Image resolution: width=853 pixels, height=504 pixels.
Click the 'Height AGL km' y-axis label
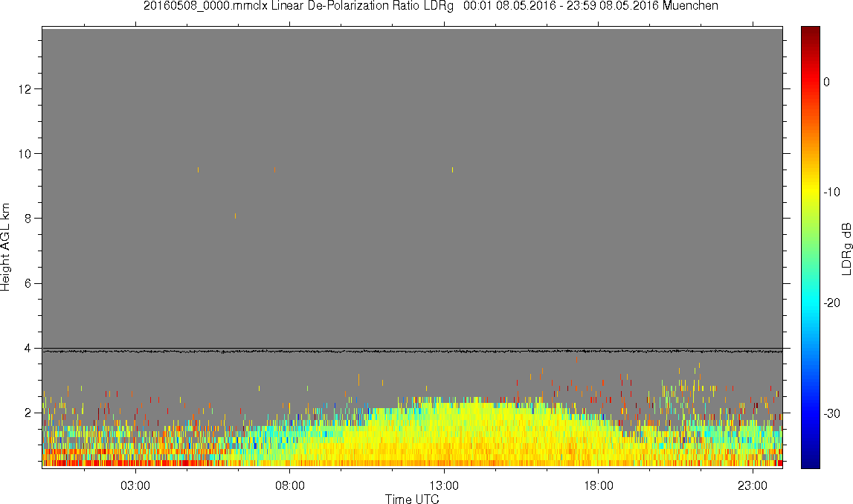[x=5, y=247]
